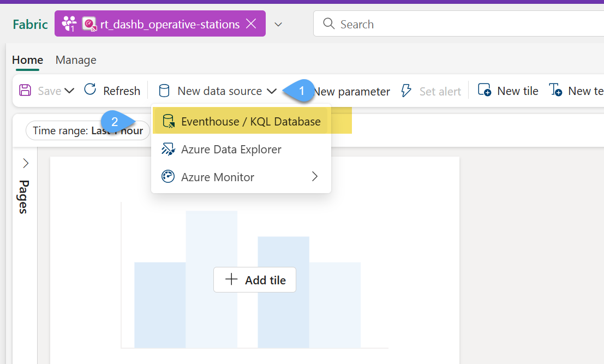This screenshot has width=604, height=364.
Task: Click the Set alert lightning icon
Action: 406,91
